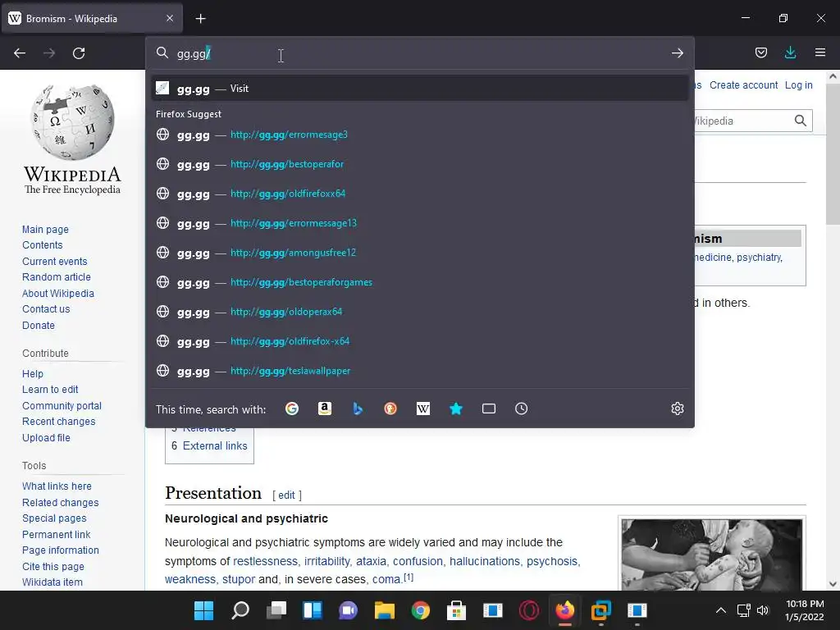840x630 pixels.
Task: Select the gg.gg Visit suggestion
Action: (419, 89)
